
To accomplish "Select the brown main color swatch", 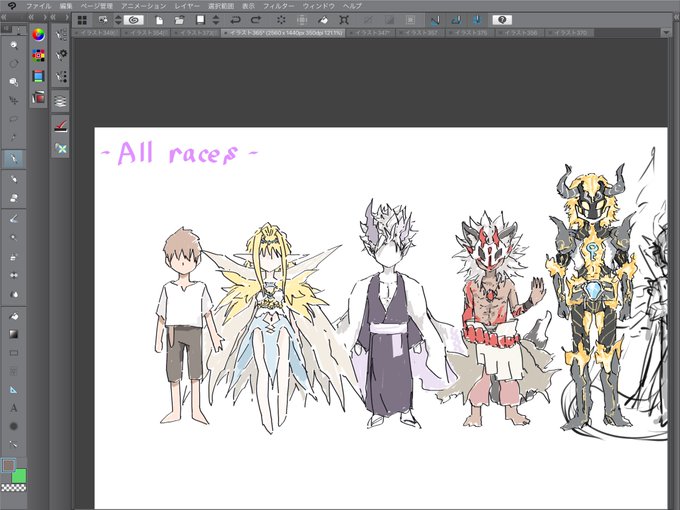I will [x=8, y=466].
